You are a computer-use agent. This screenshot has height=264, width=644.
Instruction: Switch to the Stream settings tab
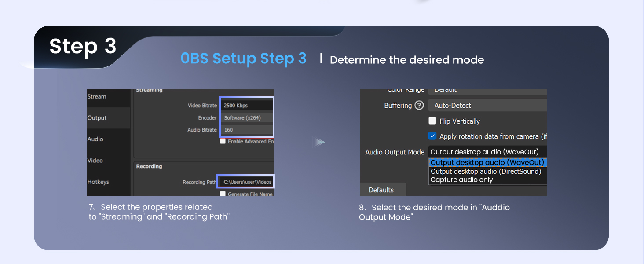(98, 97)
